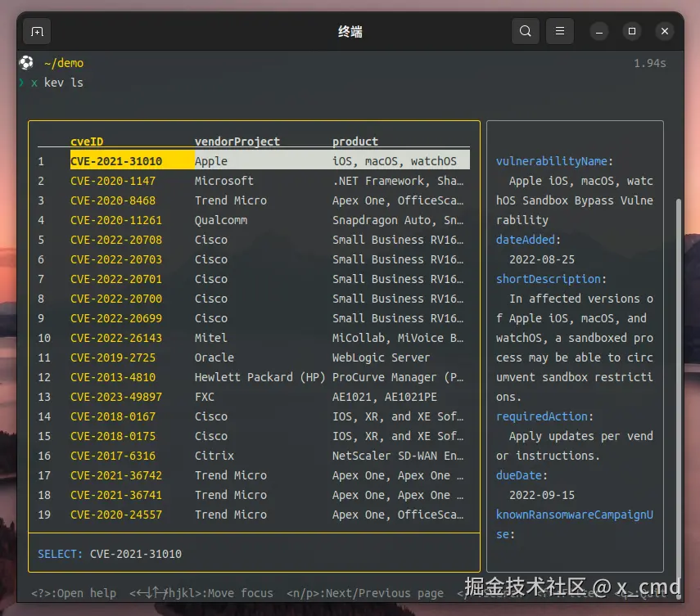This screenshot has width=700, height=616.
Task: Select row CVE-2019-2725
Action: pos(254,357)
